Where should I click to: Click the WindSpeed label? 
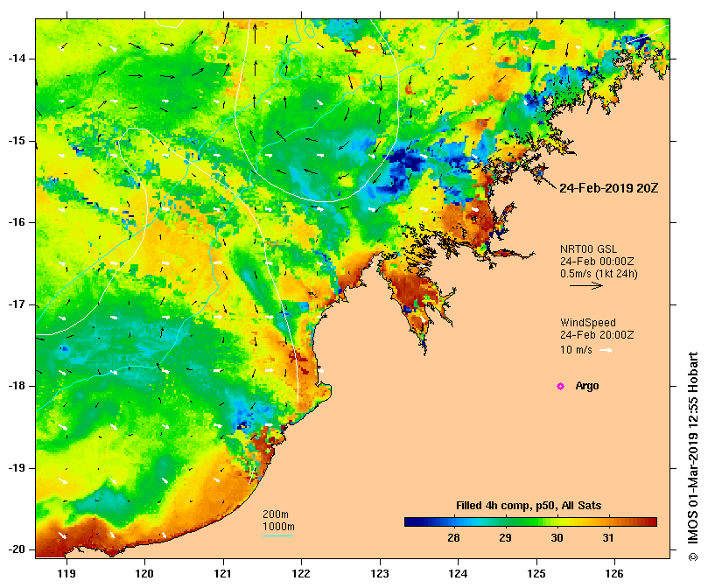(x=588, y=323)
